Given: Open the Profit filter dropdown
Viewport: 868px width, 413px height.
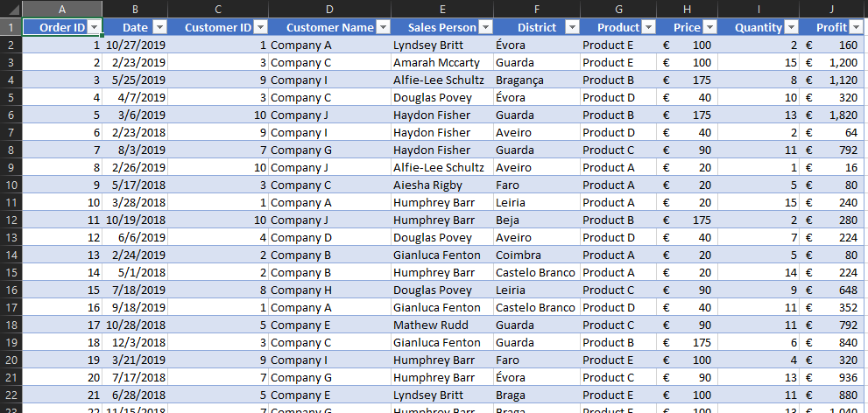Looking at the screenshot, I should click(857, 28).
